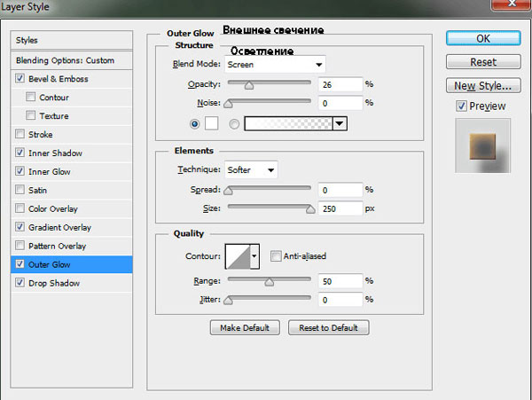The width and height of the screenshot is (532, 400).
Task: Click the layer style preview thumbnail
Action: (481, 145)
